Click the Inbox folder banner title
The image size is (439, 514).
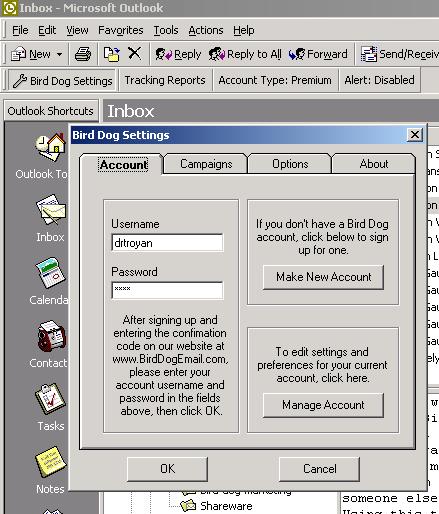click(x=130, y=111)
